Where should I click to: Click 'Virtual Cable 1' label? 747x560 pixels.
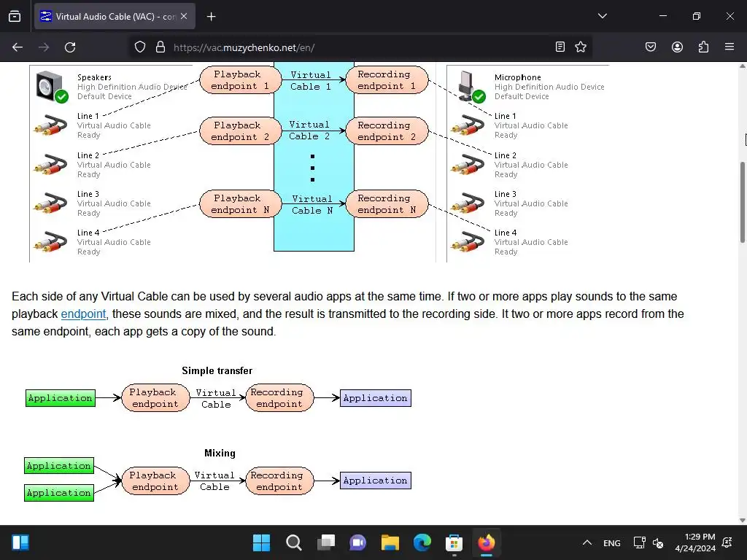(311, 80)
